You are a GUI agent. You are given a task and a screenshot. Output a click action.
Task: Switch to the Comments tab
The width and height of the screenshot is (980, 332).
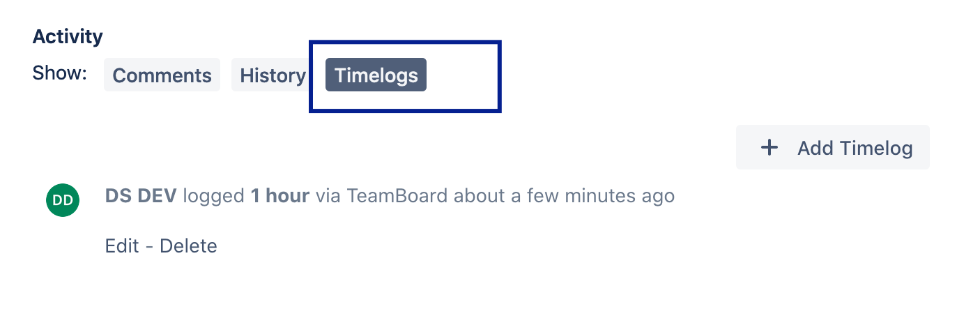tap(162, 75)
